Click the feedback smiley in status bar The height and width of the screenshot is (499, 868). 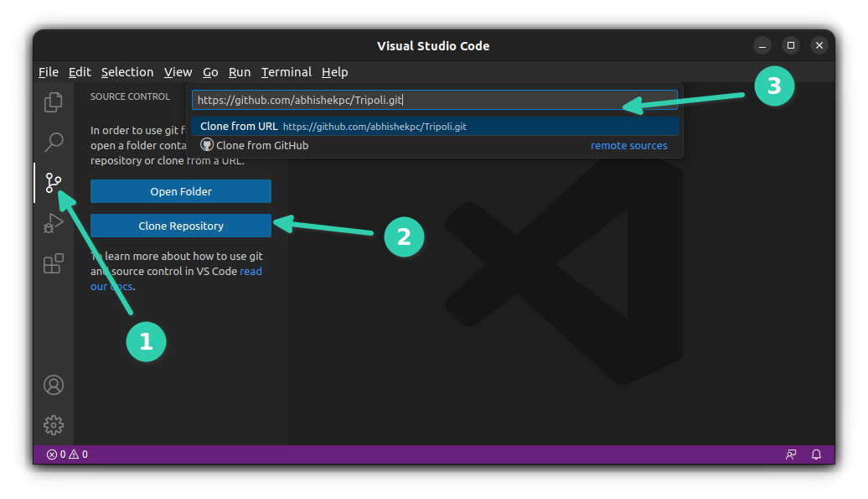[x=790, y=454]
